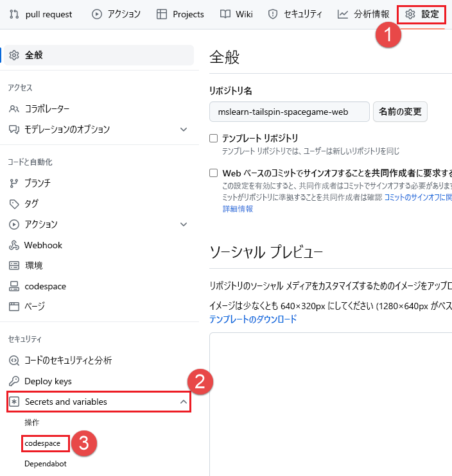Click the アクション play icon in top navigation
Viewport: 452px width, 476px height.
(x=96, y=14)
